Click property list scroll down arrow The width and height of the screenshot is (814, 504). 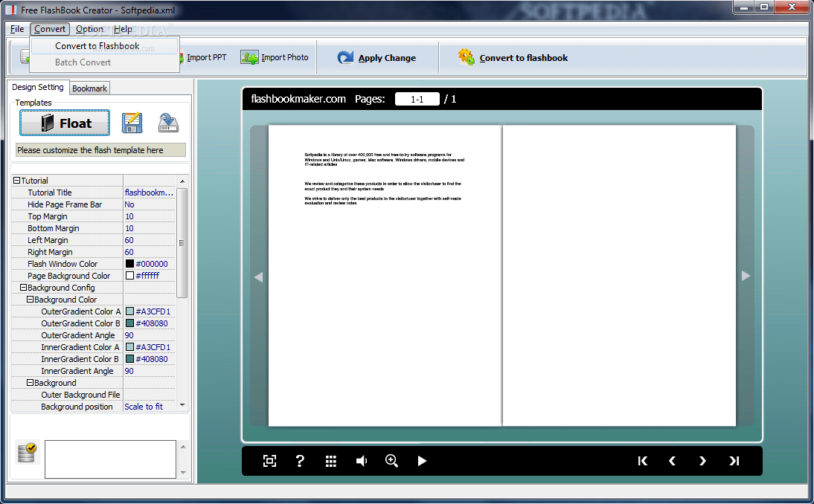182,405
